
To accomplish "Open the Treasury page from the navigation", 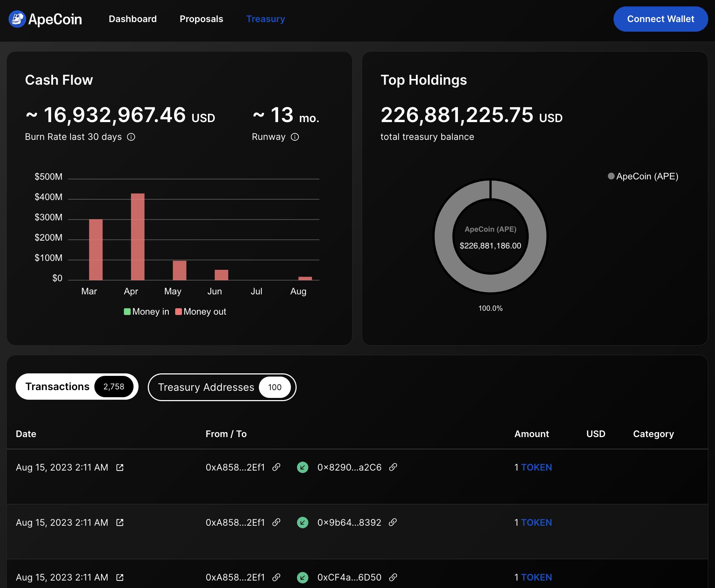I will click(265, 19).
